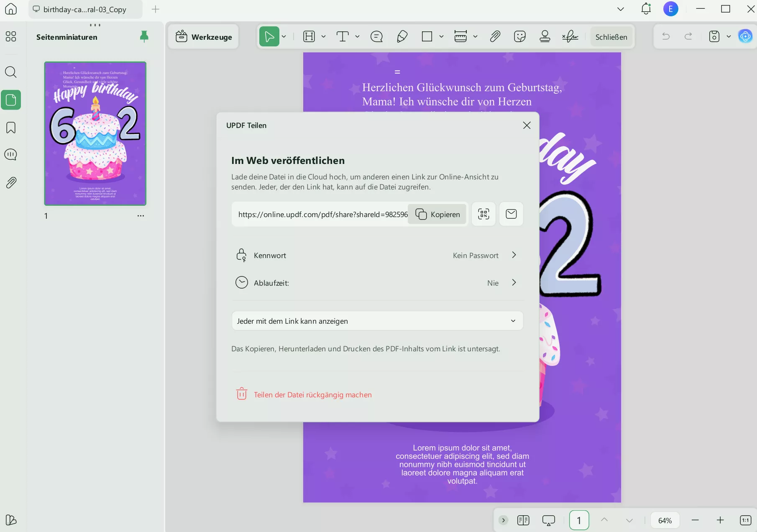The image size is (757, 532).
Task: Expand measurement tool options arrow
Action: (x=476, y=37)
